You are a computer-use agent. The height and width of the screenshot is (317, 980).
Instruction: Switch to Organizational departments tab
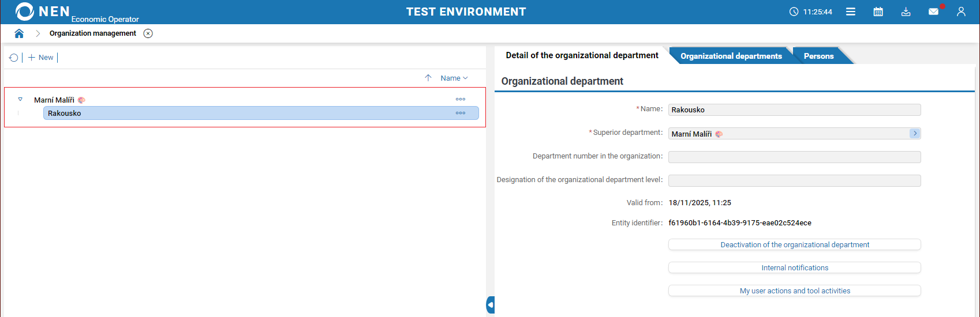click(731, 56)
